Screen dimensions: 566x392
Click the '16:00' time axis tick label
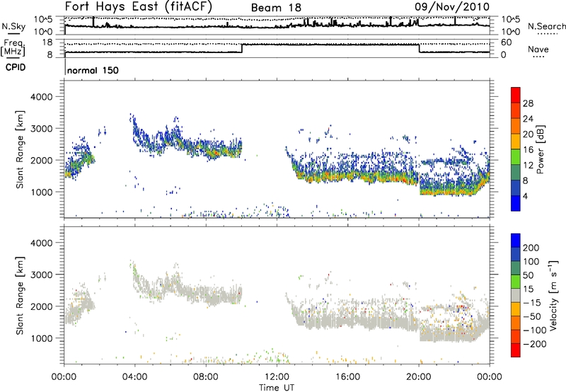tap(347, 377)
